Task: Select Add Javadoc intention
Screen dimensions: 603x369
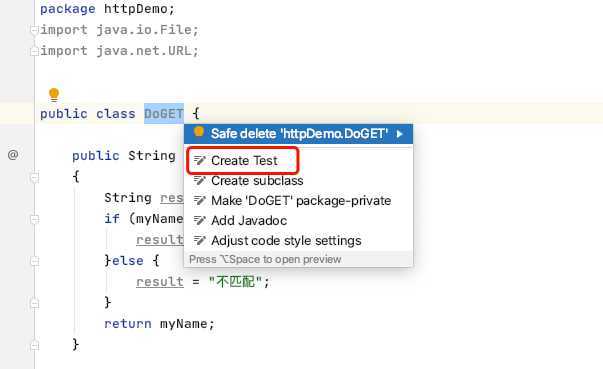Action: point(249,221)
